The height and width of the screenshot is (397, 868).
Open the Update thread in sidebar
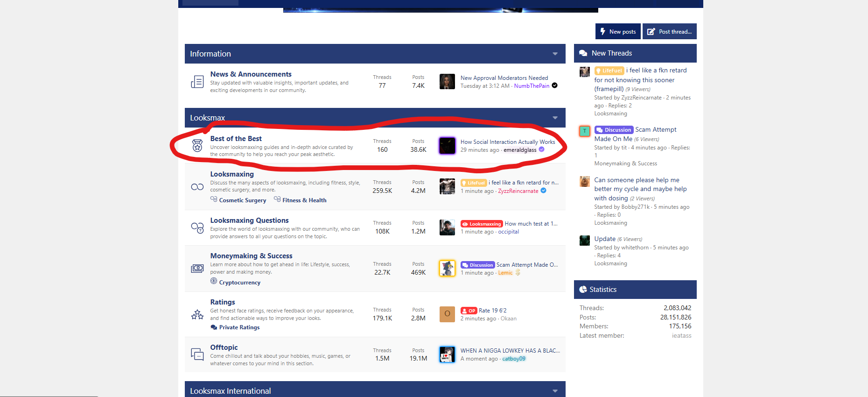605,239
